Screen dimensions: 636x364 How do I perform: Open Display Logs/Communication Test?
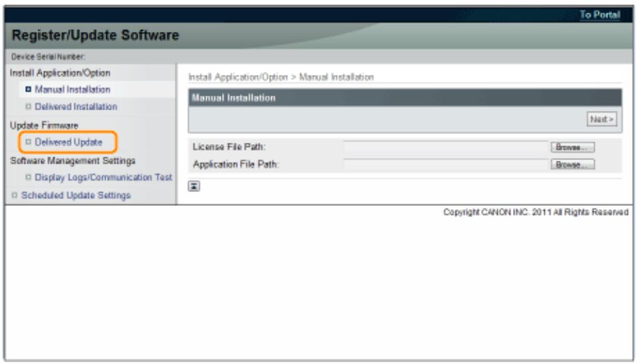coord(103,177)
